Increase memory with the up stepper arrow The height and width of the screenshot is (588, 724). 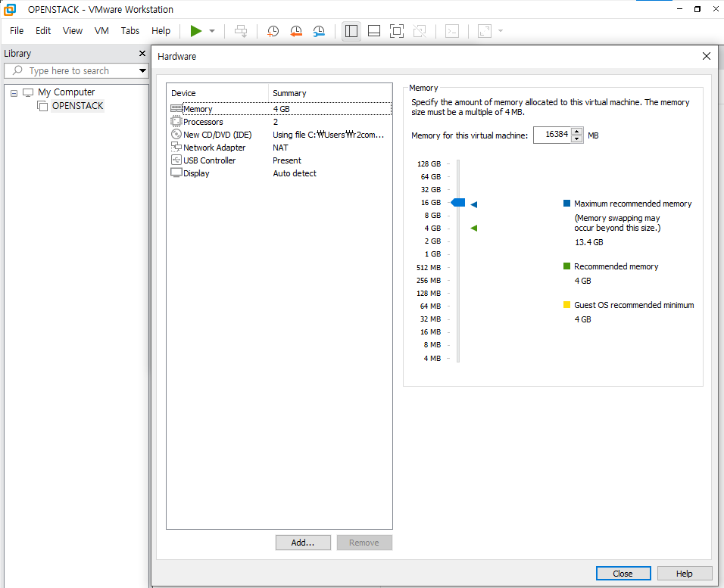coord(577,132)
